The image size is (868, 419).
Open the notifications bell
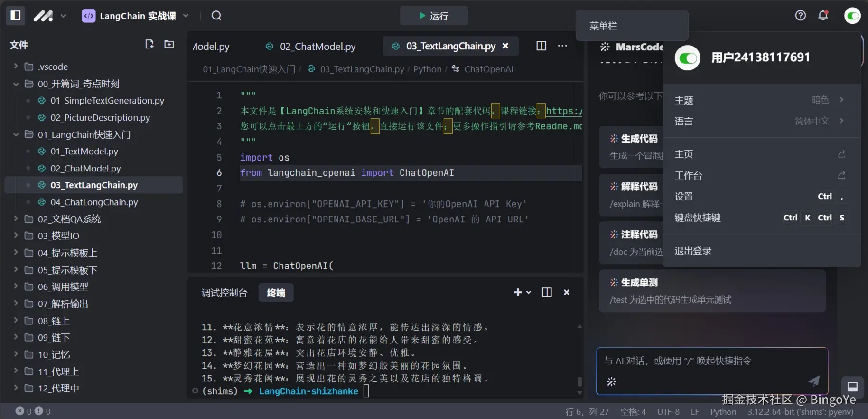823,16
